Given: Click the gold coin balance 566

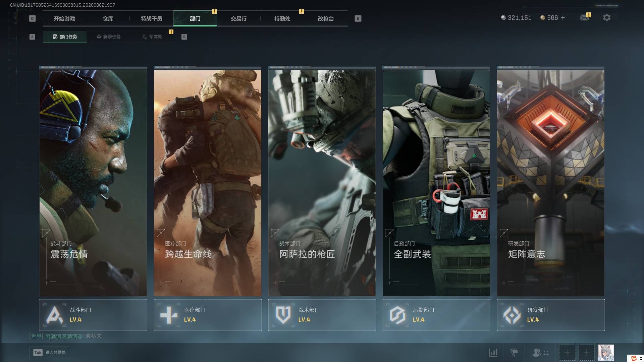Looking at the screenshot, I should tap(549, 18).
